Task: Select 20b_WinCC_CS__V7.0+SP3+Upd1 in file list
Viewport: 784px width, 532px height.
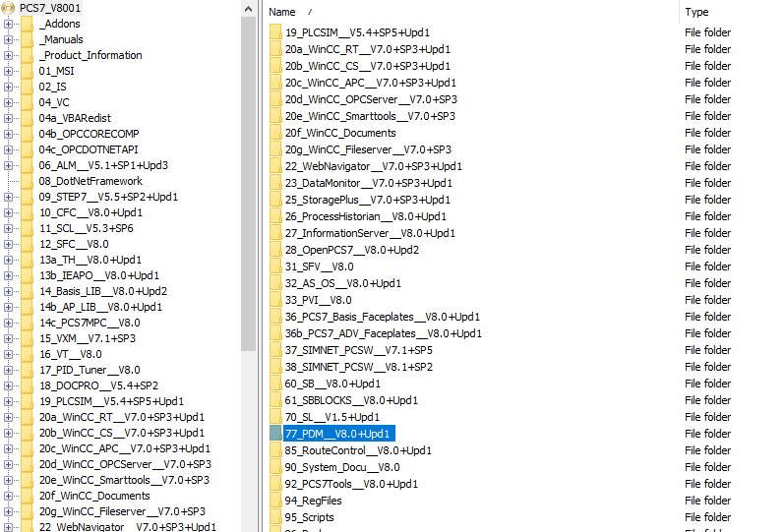Action: coord(368,66)
